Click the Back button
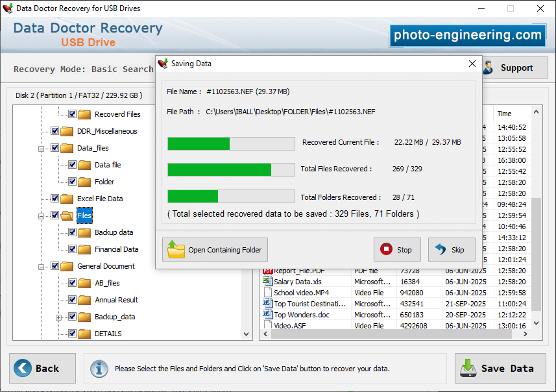The width and height of the screenshot is (556, 392). (x=43, y=368)
